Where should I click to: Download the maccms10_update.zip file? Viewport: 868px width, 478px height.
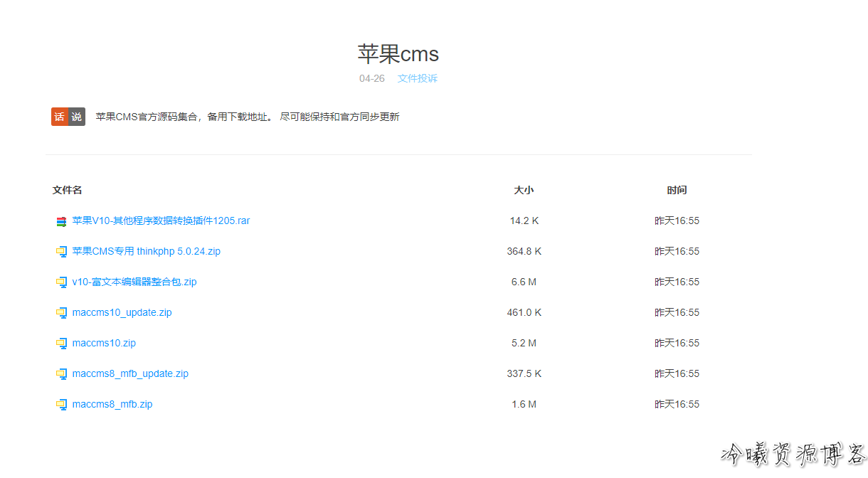pos(122,312)
